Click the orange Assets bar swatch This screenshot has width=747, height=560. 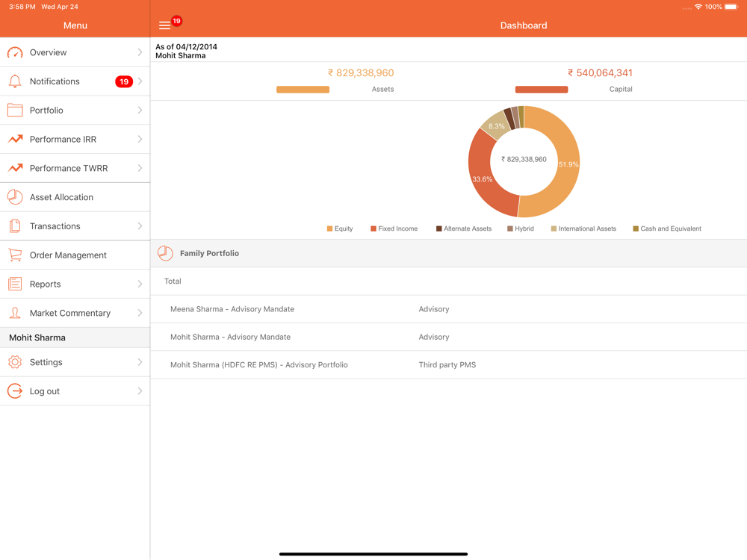(x=303, y=90)
